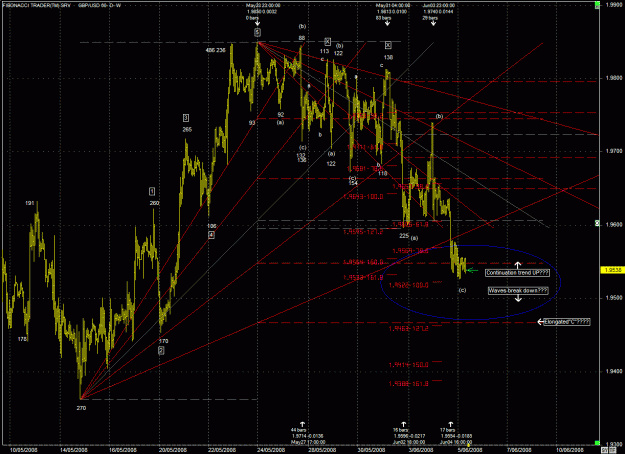Click the 1.9400 price axis label
The image size is (625, 454).
click(x=614, y=371)
